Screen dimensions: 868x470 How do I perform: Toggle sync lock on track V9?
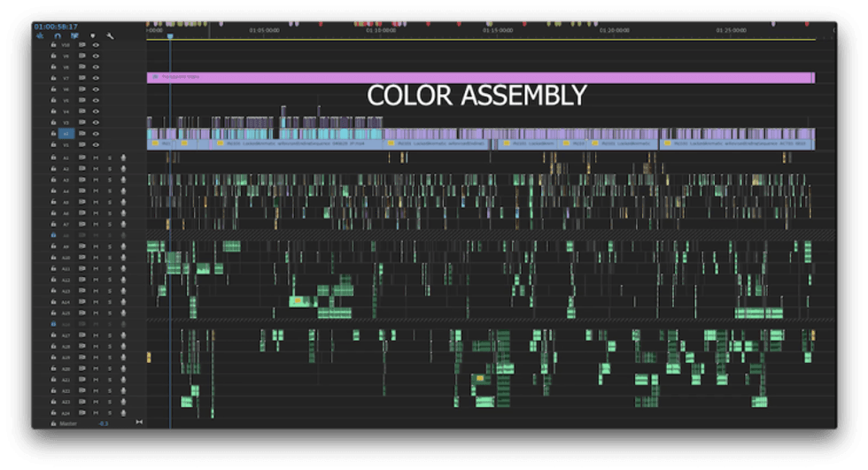pyautogui.click(x=81, y=56)
